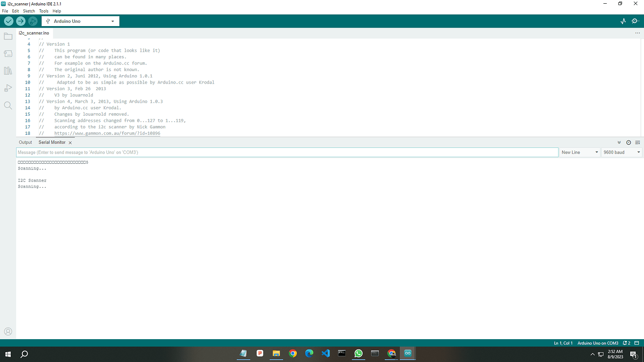Image resolution: width=644 pixels, height=362 pixels.
Task: Switch to the Output tab
Action: (25, 142)
